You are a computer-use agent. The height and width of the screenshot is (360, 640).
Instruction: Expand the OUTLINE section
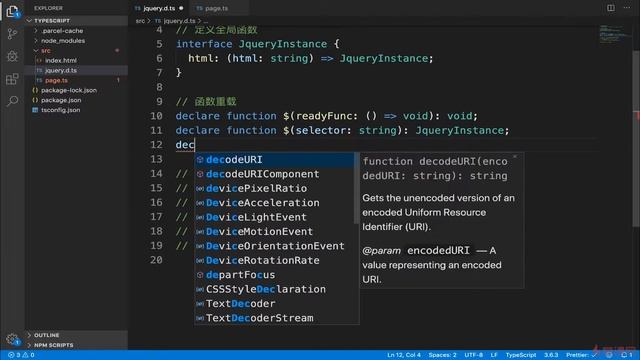pyautogui.click(x=46, y=335)
